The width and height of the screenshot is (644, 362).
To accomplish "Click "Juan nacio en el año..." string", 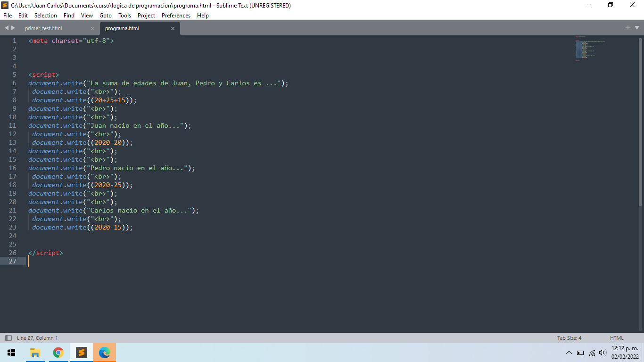I will (134, 125).
